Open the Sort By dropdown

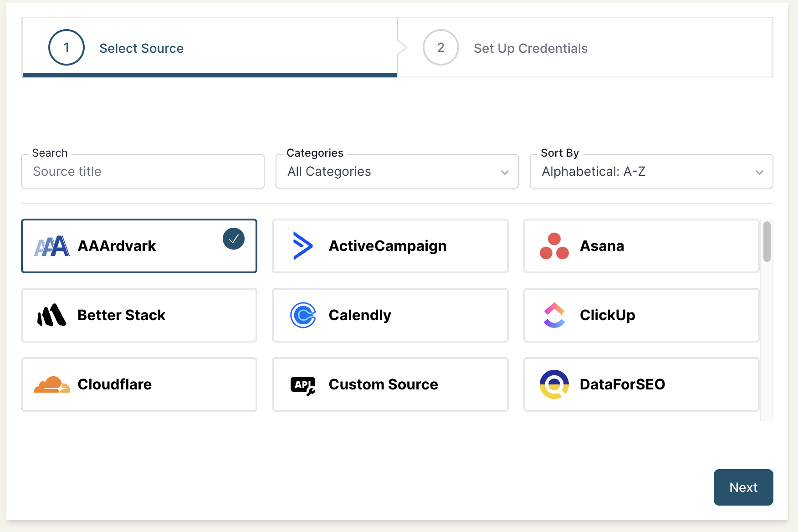[x=651, y=172]
